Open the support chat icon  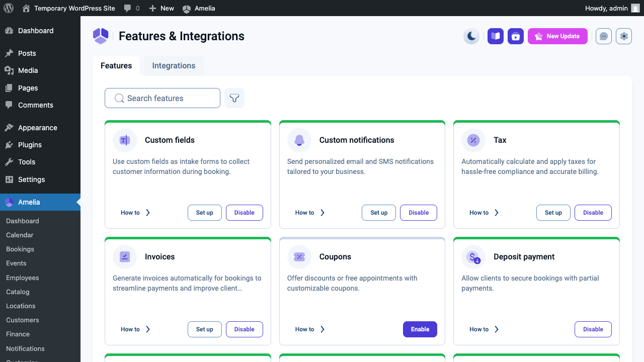604,36
